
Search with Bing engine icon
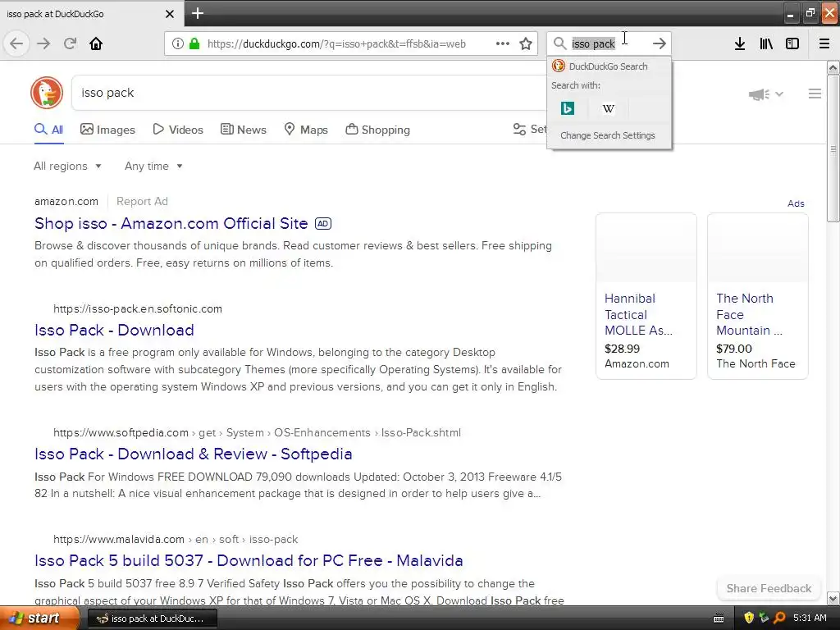click(x=568, y=109)
